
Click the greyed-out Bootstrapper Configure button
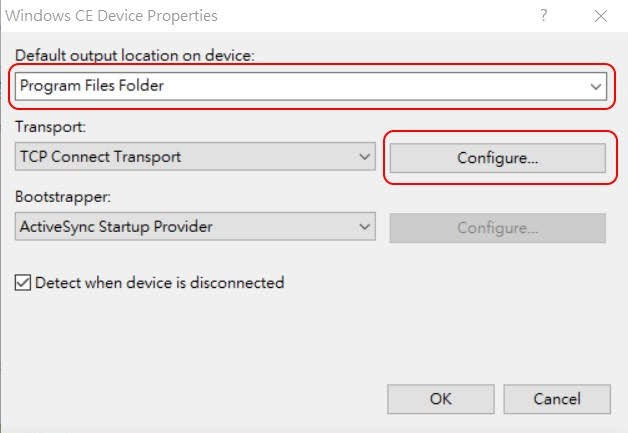point(497,228)
